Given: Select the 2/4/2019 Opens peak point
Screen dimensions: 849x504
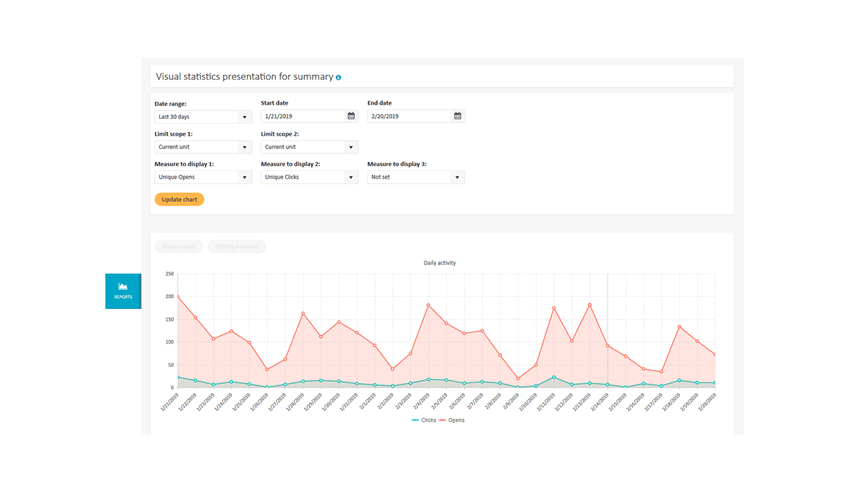Looking at the screenshot, I should (x=428, y=305).
